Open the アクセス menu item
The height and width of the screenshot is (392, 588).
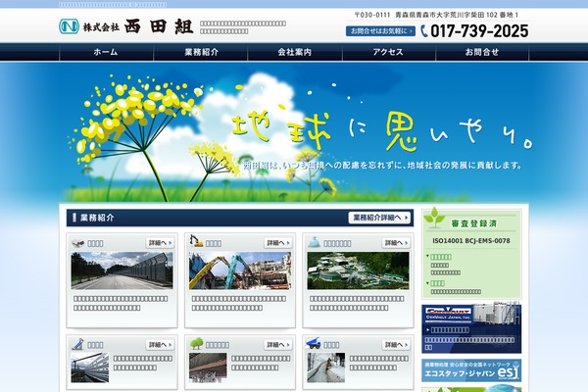coord(388,52)
